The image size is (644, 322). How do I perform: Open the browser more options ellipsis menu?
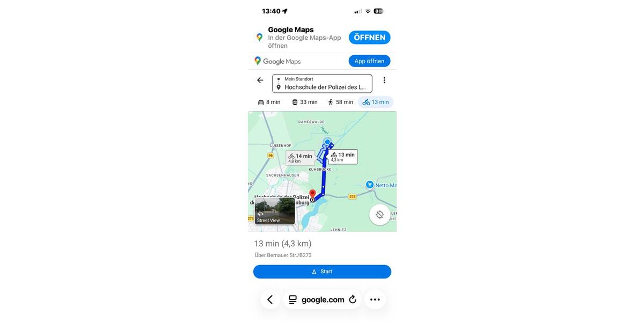click(375, 299)
